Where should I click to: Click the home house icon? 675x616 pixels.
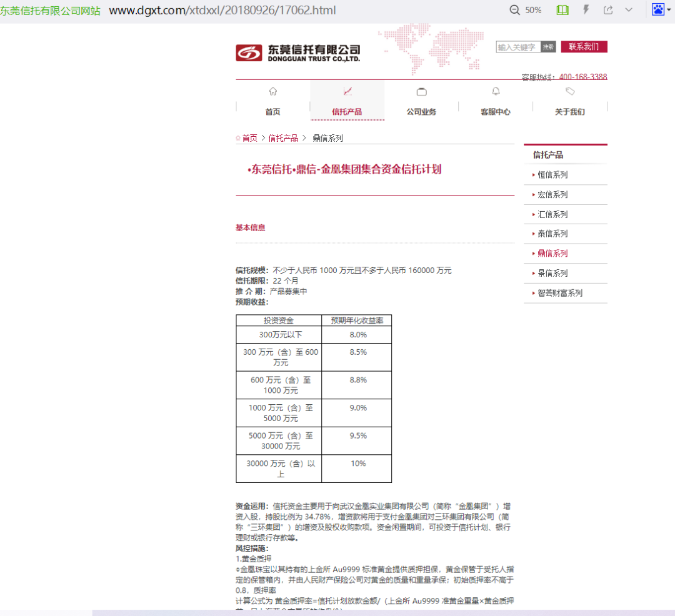273,91
